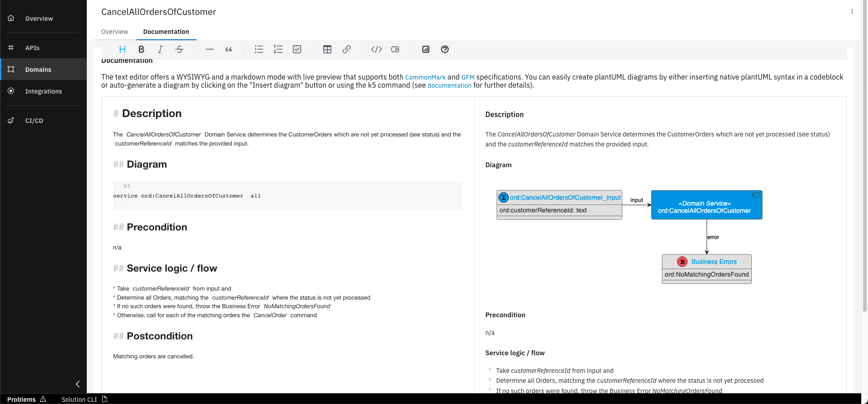This screenshot has width=868, height=404.
Task: Click the Postcondition heading in the editor
Action: pos(160,336)
